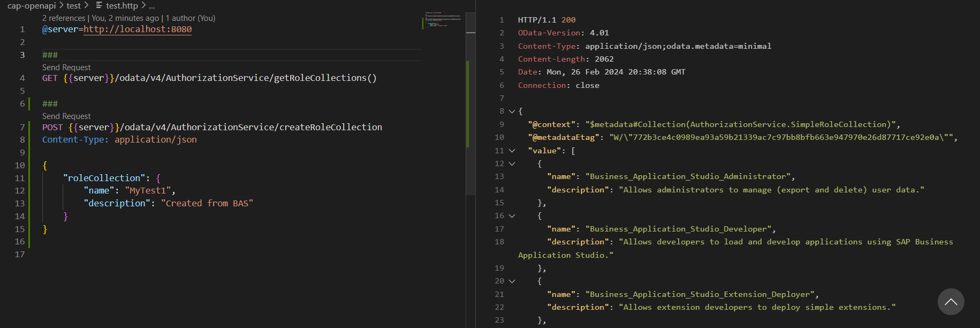This screenshot has height=328, width=980.
Task: Collapse the Developer object at line 16
Action: point(512,216)
